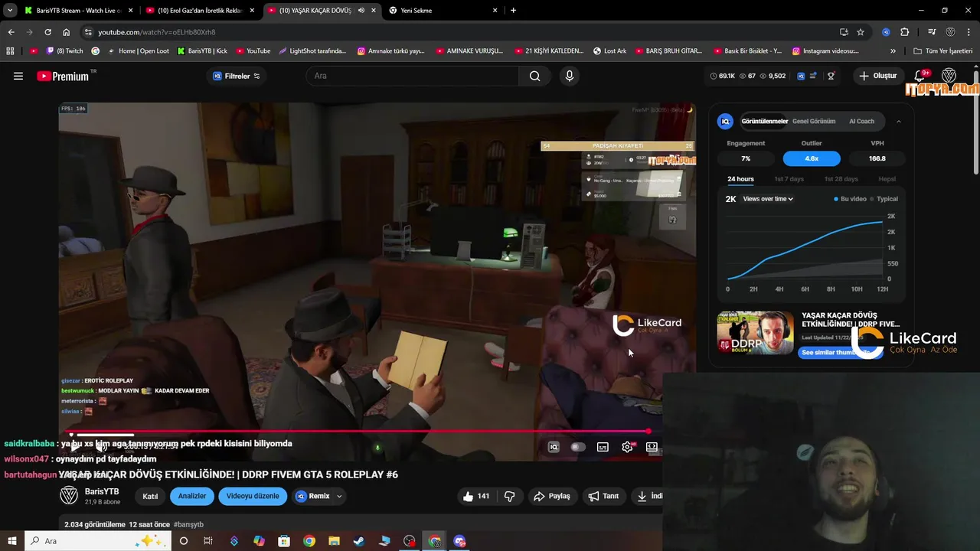Promote the video with Tanıt

click(x=603, y=496)
